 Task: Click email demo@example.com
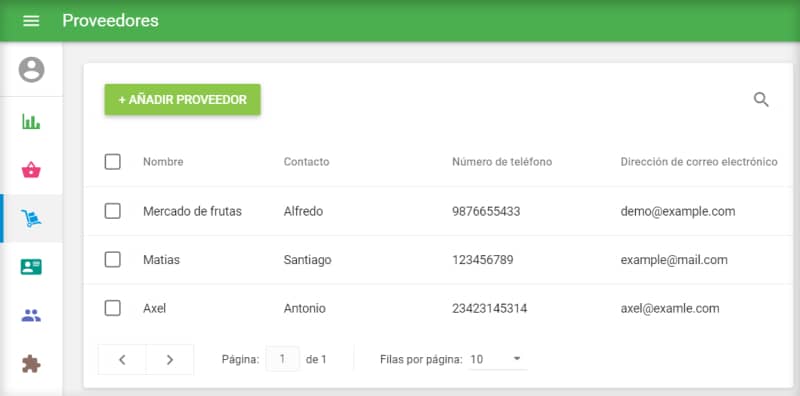678,211
